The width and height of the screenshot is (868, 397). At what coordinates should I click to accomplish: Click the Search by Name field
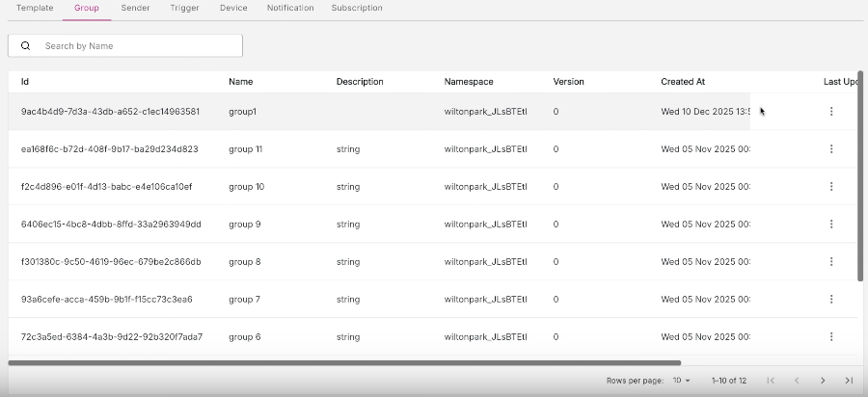(x=135, y=46)
